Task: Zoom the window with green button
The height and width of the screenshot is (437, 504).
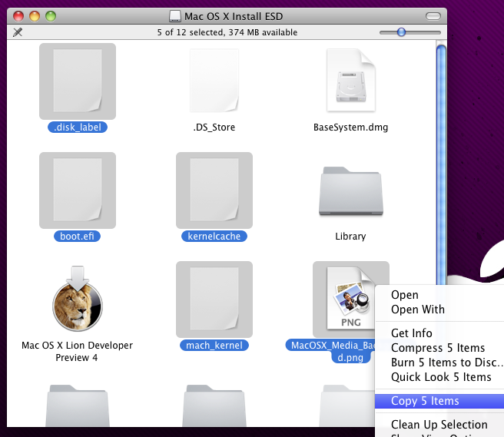Action: point(51,16)
